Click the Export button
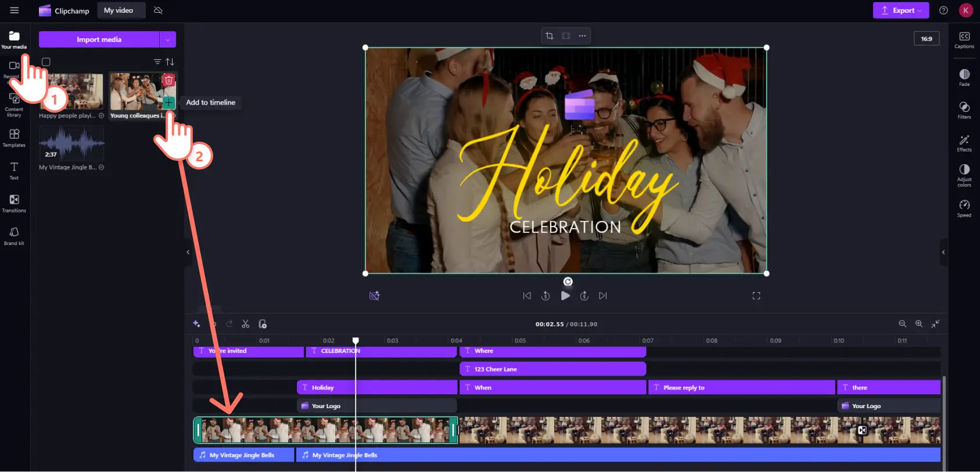 900,10
